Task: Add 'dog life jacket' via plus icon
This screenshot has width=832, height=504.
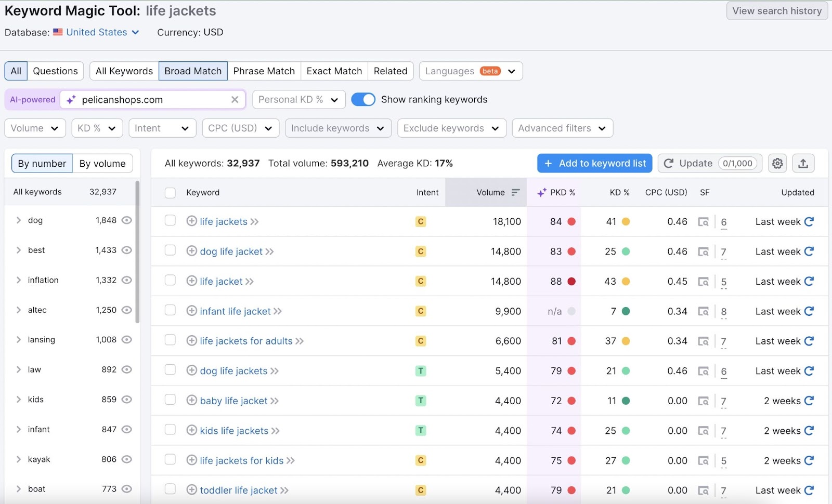Action: (x=191, y=251)
